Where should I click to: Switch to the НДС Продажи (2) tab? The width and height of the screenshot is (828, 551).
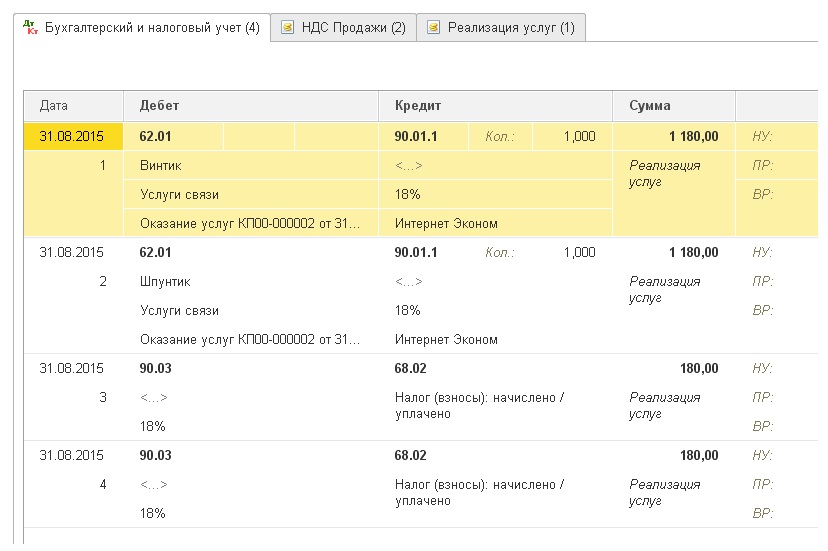[x=343, y=27]
